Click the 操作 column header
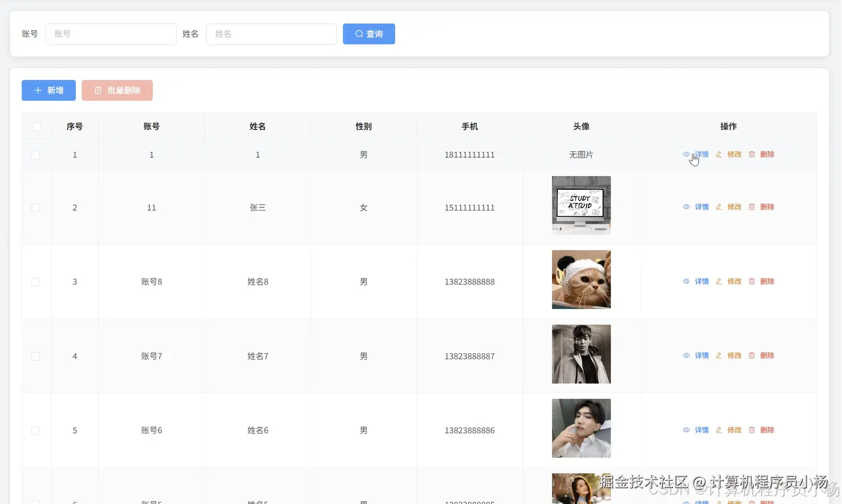Screen dimensions: 842x504 tap(728, 126)
